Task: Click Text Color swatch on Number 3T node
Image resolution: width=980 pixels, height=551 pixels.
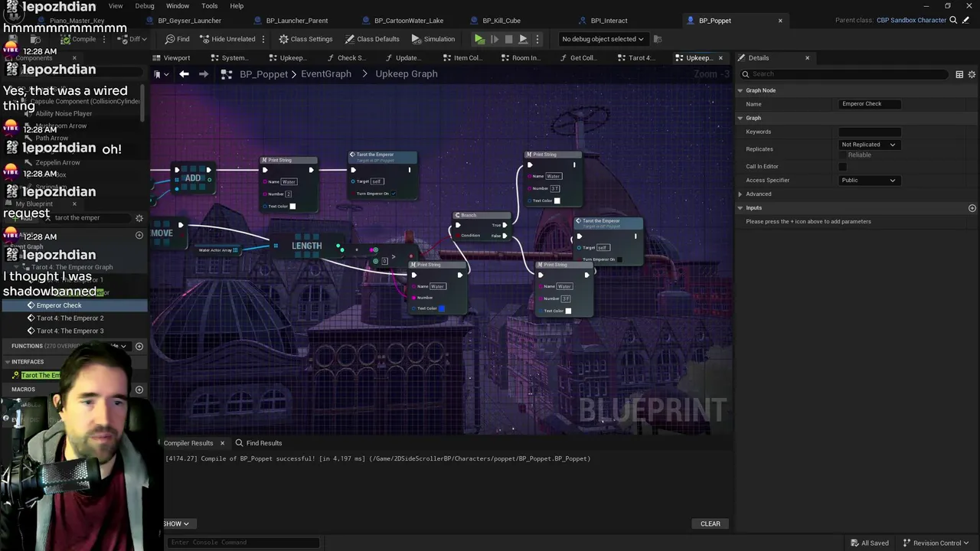Action: click(557, 201)
